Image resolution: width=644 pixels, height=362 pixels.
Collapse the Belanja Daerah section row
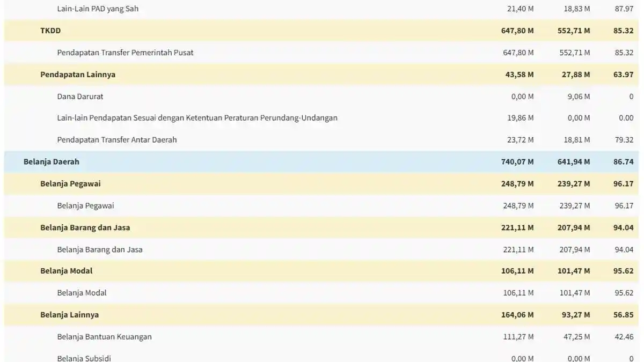tap(321, 161)
